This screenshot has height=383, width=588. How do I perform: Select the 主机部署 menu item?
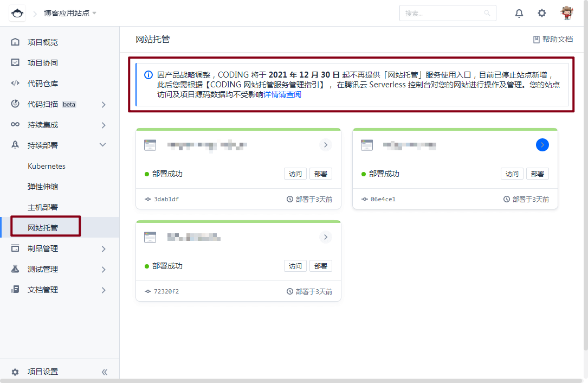coord(43,207)
